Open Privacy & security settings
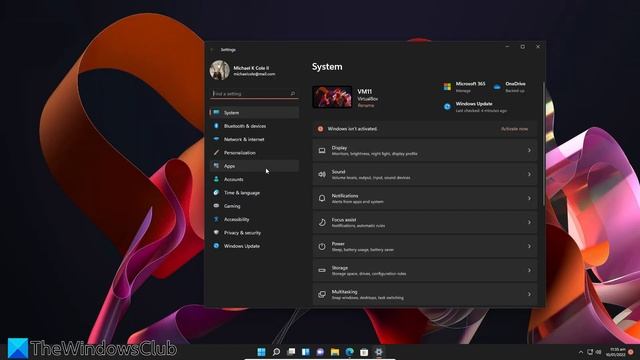The width and height of the screenshot is (640, 360). point(254,233)
